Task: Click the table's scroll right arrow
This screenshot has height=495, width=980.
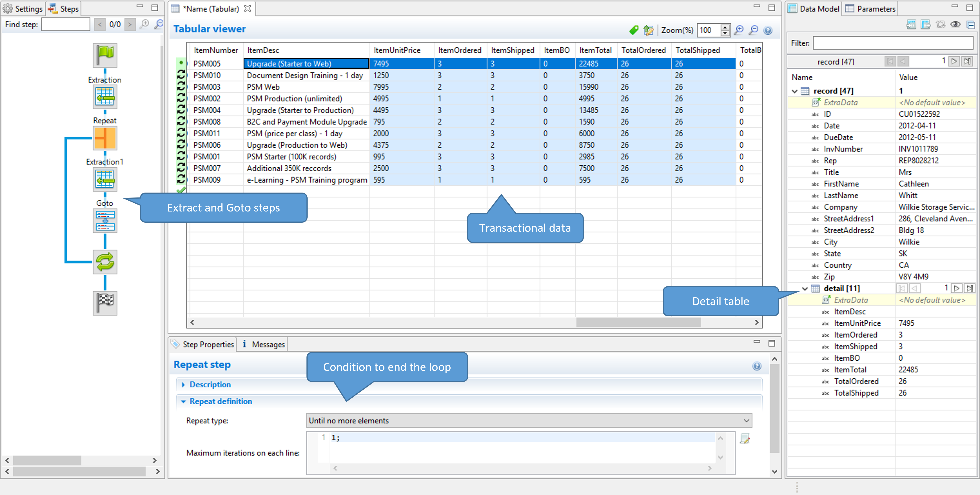Action: tap(756, 322)
